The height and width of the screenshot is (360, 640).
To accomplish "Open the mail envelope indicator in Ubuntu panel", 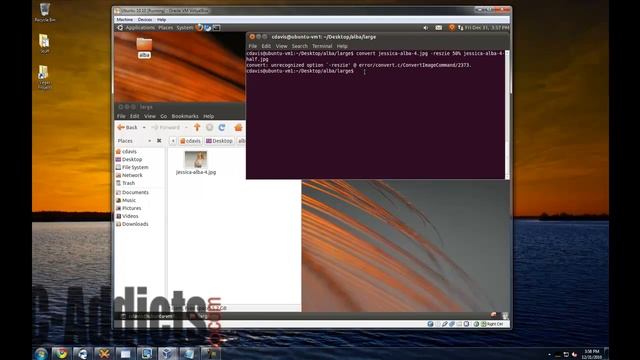I will click(438, 28).
